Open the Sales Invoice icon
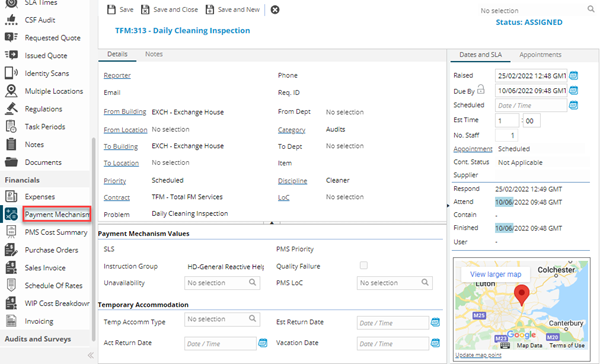 (11, 268)
